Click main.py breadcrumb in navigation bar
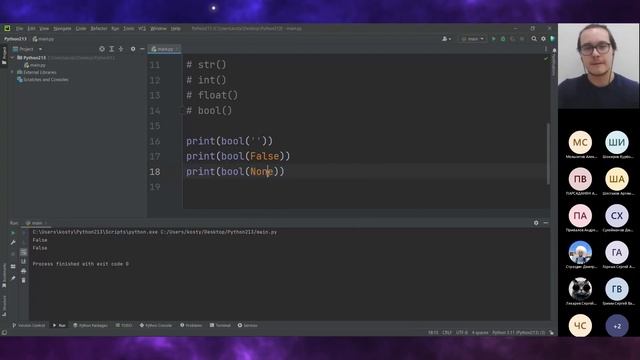This screenshot has width=640, height=360. pos(43,39)
